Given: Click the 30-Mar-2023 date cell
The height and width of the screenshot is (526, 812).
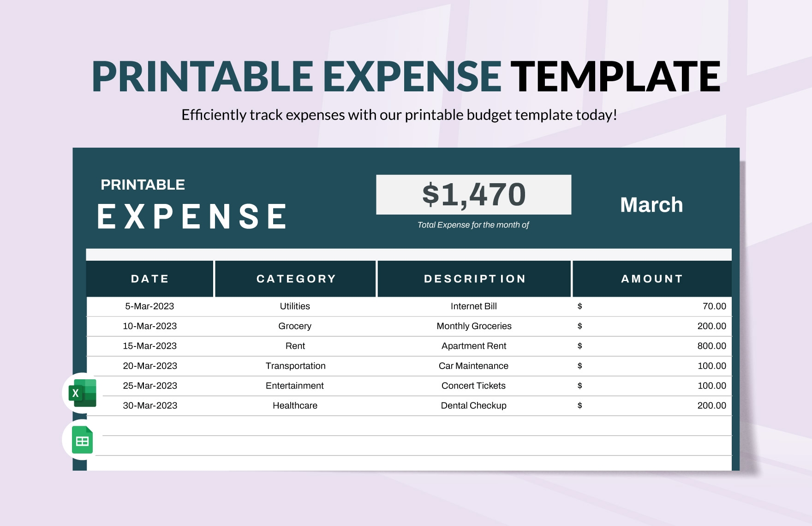Looking at the screenshot, I should 150,406.
